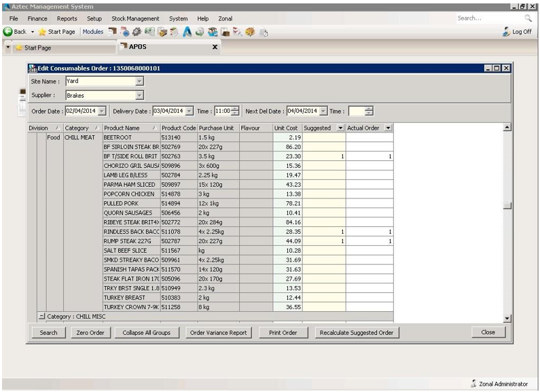The image size is (540, 392).
Task: Open the gear module icon in toolbar
Action: pyautogui.click(x=137, y=32)
